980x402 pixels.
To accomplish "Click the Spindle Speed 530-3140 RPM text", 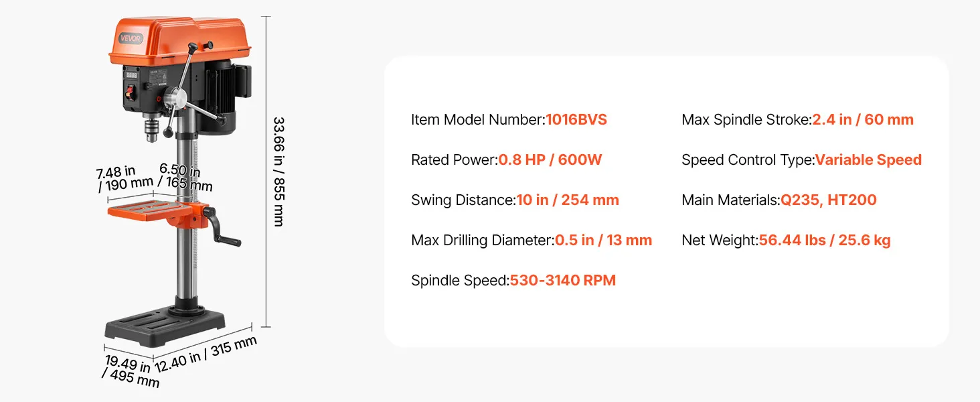I will [x=562, y=281].
